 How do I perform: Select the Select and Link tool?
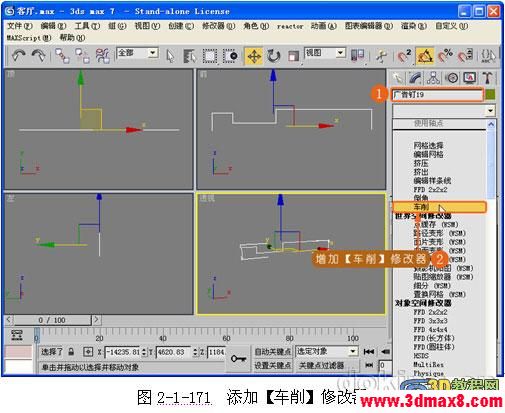[x=62, y=56]
